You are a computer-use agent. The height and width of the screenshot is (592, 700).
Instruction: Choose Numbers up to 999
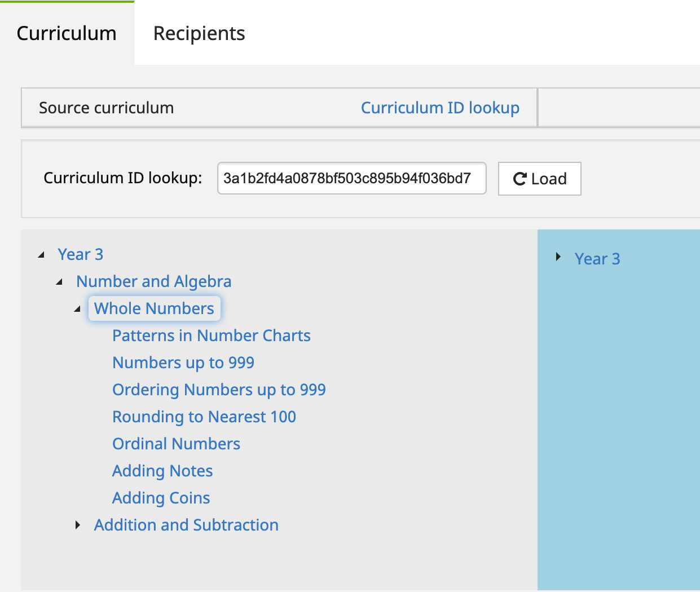coord(183,363)
